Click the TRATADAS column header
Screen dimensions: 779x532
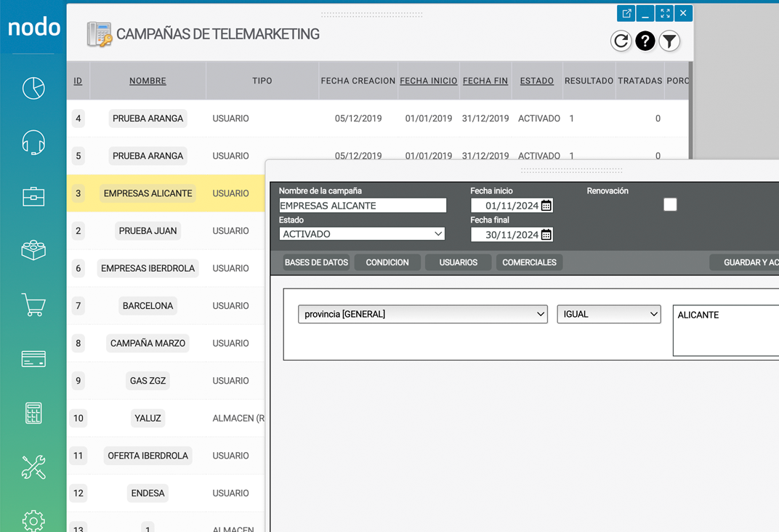click(x=640, y=81)
